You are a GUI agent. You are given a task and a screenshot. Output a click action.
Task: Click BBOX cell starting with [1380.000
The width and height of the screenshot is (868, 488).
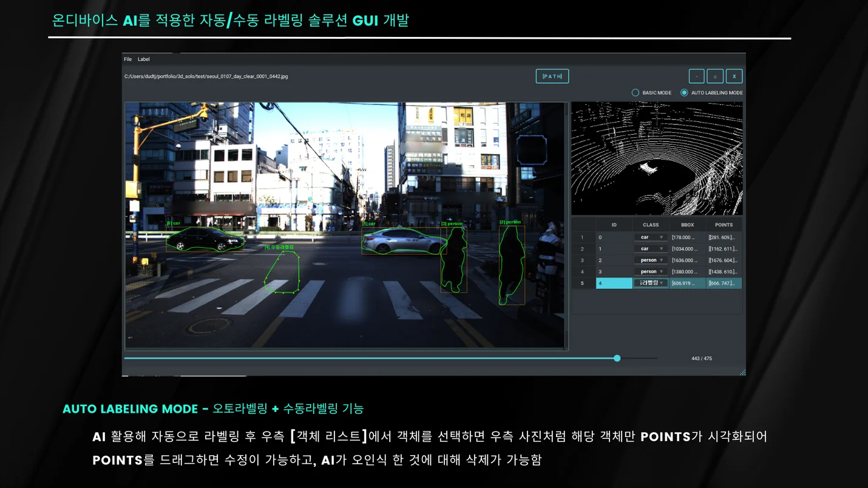(687, 272)
